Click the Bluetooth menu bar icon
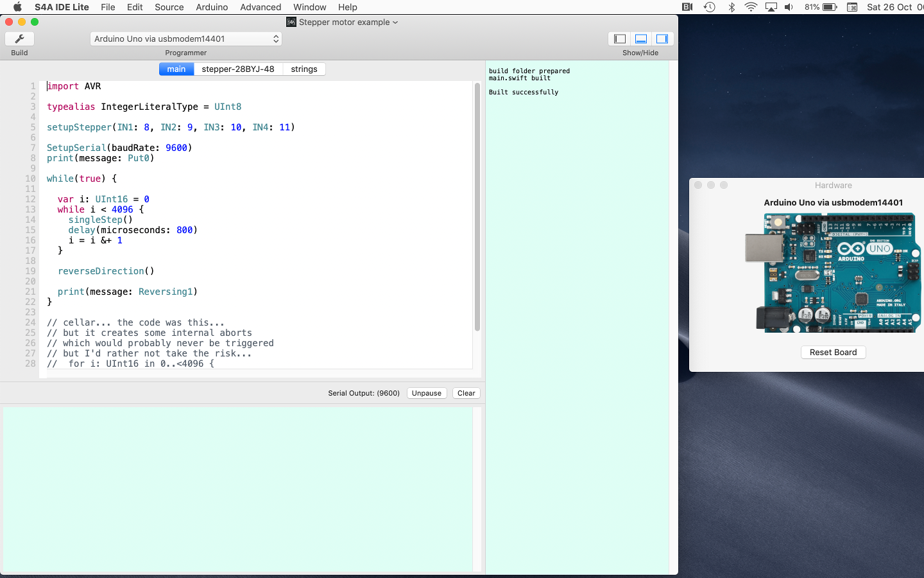This screenshot has height=578, width=924. pyautogui.click(x=732, y=7)
